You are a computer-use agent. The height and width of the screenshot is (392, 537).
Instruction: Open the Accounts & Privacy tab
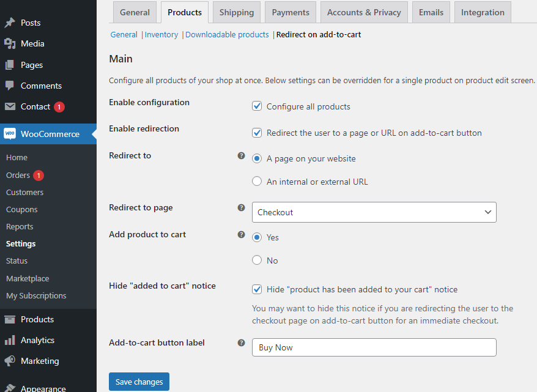coord(364,12)
